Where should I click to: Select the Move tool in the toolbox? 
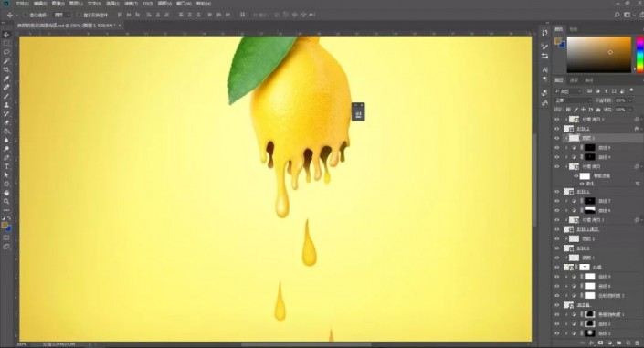point(6,35)
